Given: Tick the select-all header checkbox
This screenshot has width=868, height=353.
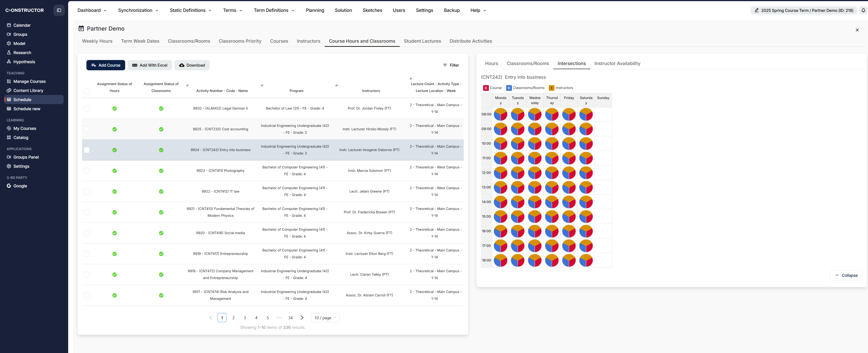Looking at the screenshot, I should pyautogui.click(x=87, y=91).
